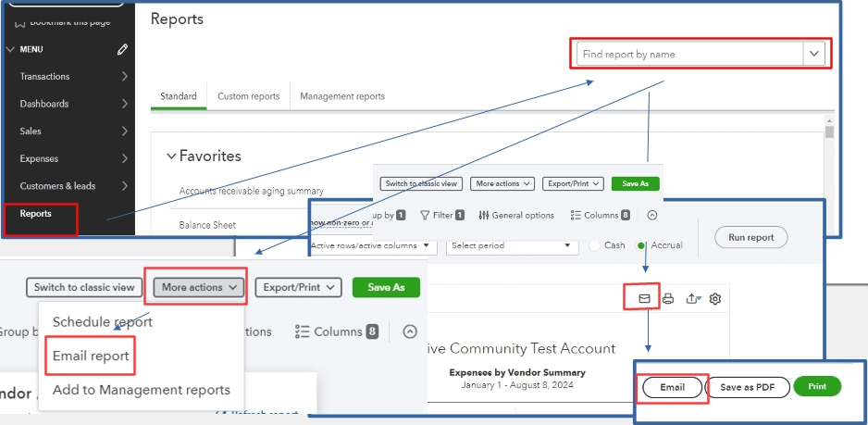Click the Filter funnel icon

coord(425,215)
